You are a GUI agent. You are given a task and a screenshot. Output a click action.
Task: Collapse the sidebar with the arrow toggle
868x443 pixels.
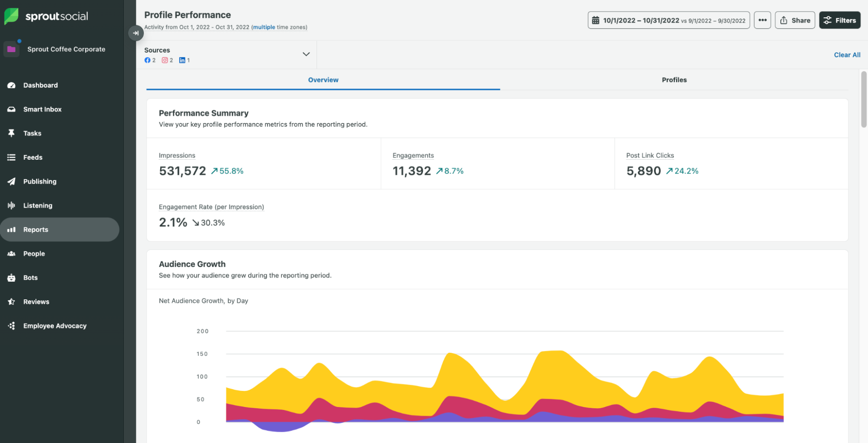click(x=136, y=33)
